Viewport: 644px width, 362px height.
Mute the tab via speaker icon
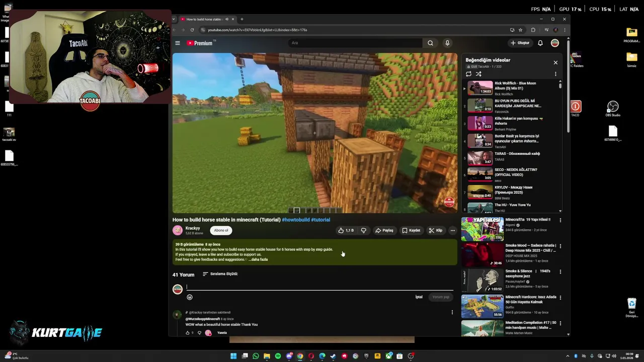pos(226,20)
